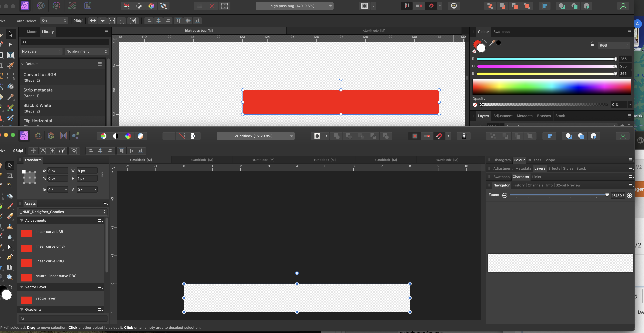Open the Assistant in high pass bug window
This screenshot has width=644, height=333.
[454, 6]
